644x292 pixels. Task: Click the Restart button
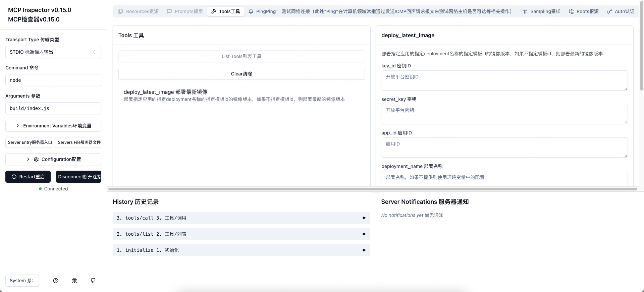pyautogui.click(x=28, y=177)
